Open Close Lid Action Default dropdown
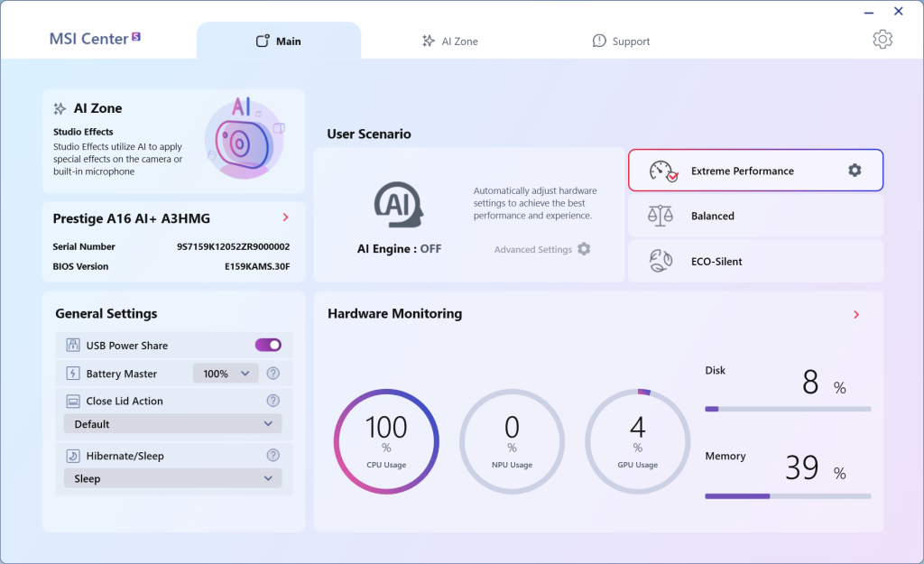The width and height of the screenshot is (924, 564). coord(172,424)
